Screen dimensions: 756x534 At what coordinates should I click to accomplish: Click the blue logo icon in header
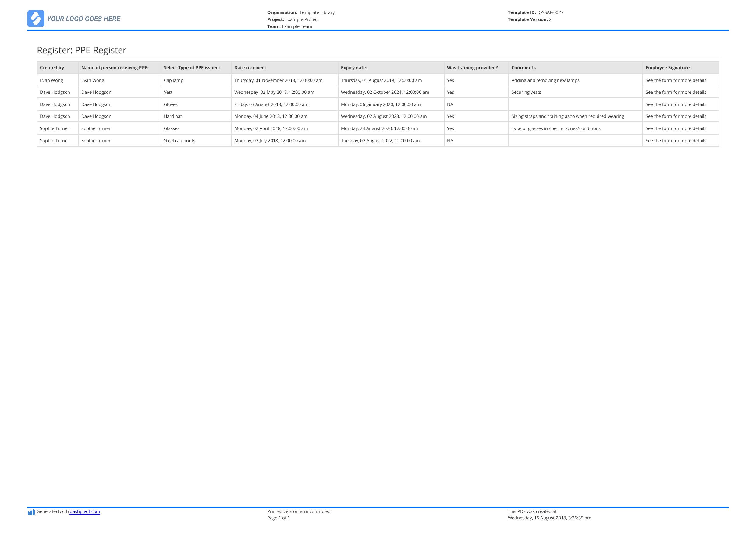click(x=36, y=19)
